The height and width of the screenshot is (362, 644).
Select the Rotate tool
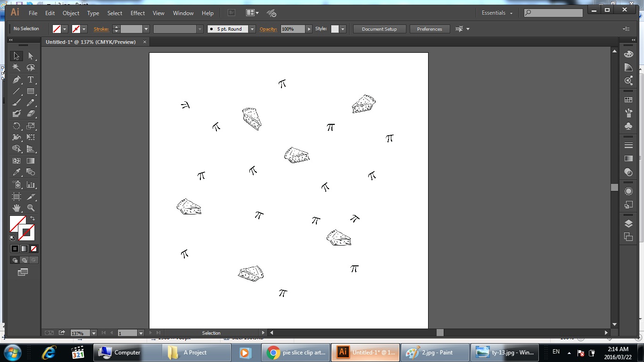click(x=17, y=126)
